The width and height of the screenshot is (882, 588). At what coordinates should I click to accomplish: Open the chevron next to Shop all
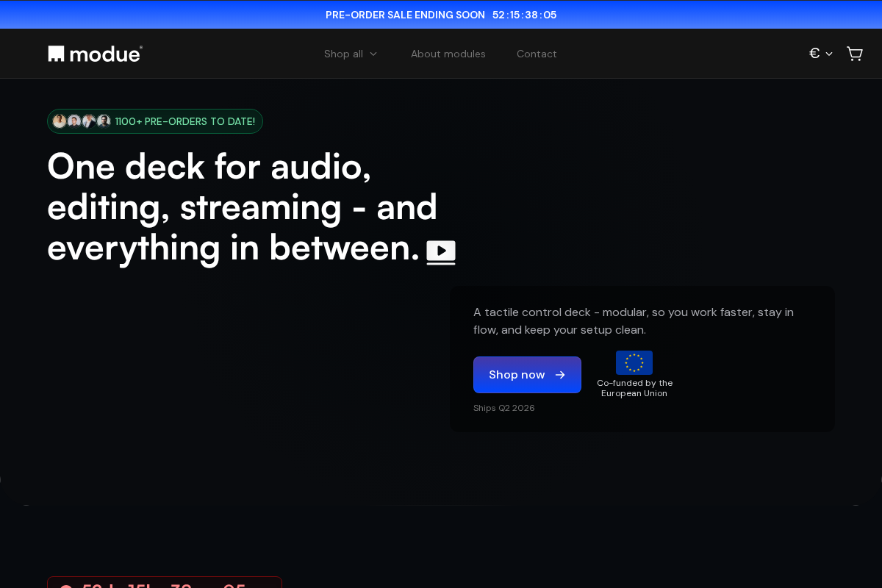[373, 54]
